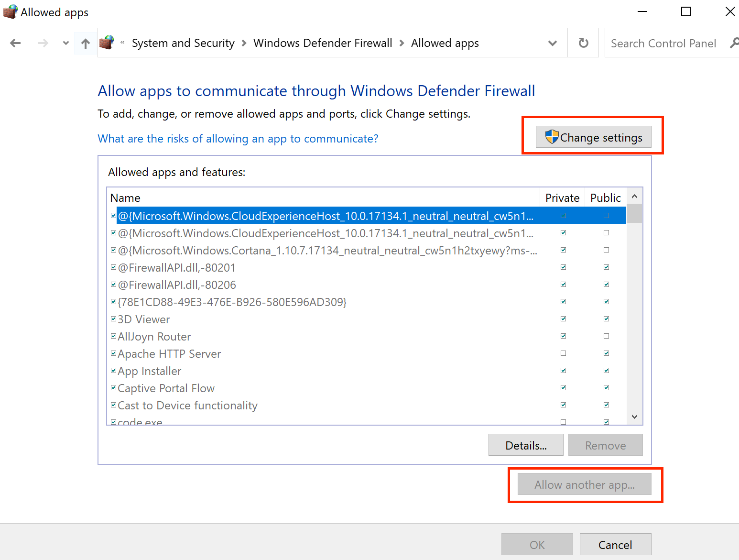The width and height of the screenshot is (739, 560).
Task: Click the search magnifier icon
Action: click(x=734, y=43)
